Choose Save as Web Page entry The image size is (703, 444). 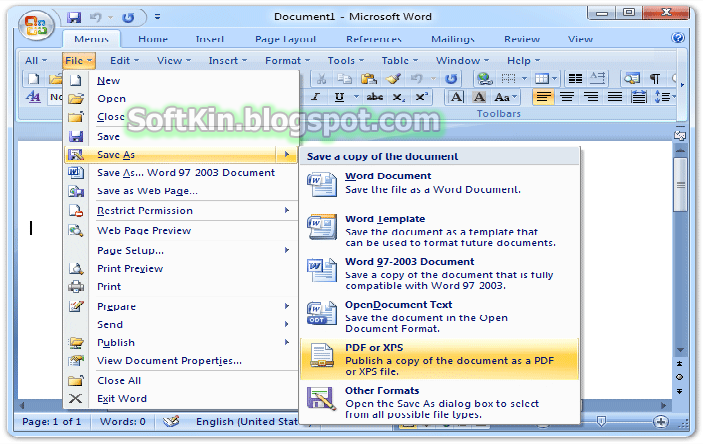(x=181, y=191)
